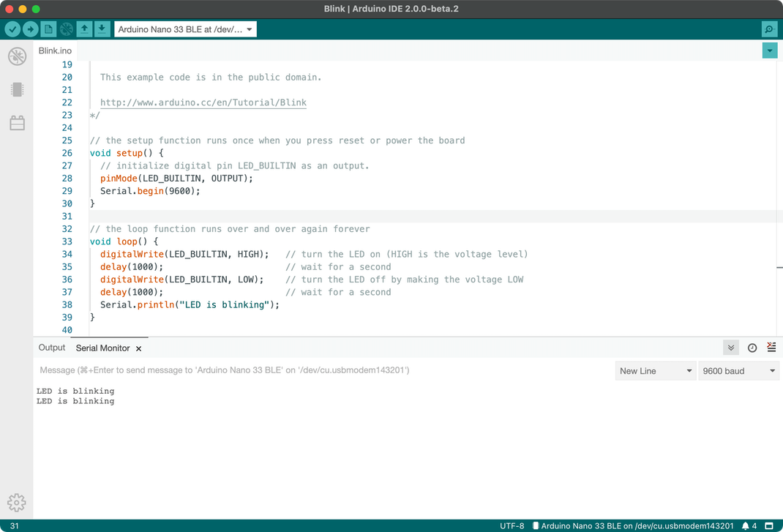Open the Serial Monitor magnifier icon
The height and width of the screenshot is (532, 783).
point(768,29)
